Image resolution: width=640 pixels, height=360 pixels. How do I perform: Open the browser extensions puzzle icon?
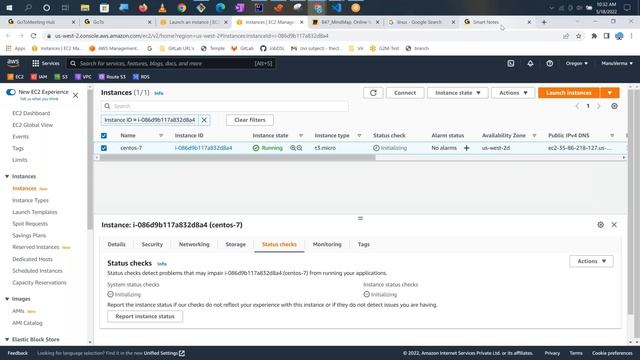(594, 36)
